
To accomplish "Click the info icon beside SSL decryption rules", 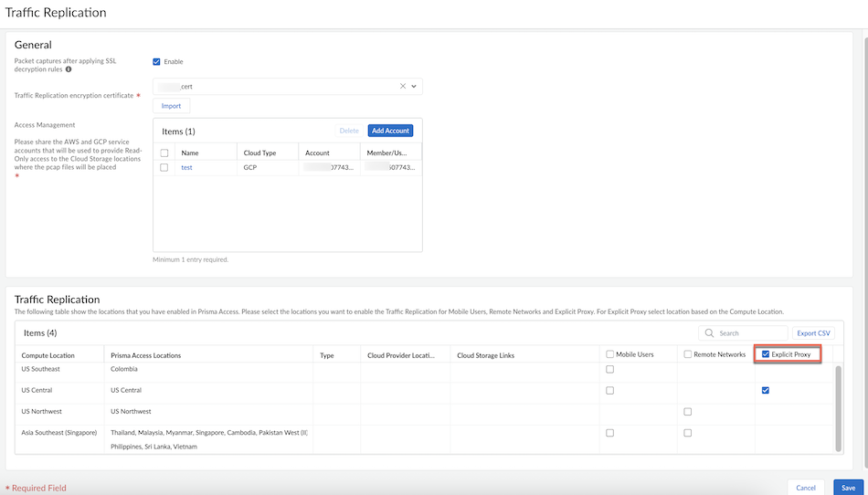I will pos(69,69).
